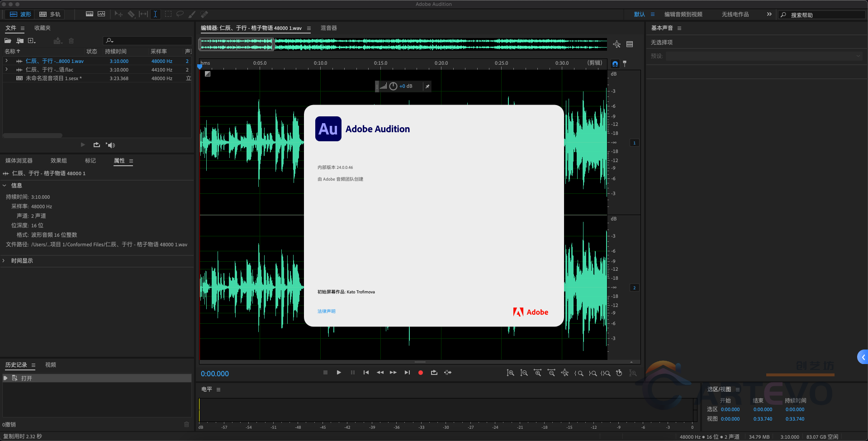Switch to the 效果组 tab
868x441 pixels.
59,161
